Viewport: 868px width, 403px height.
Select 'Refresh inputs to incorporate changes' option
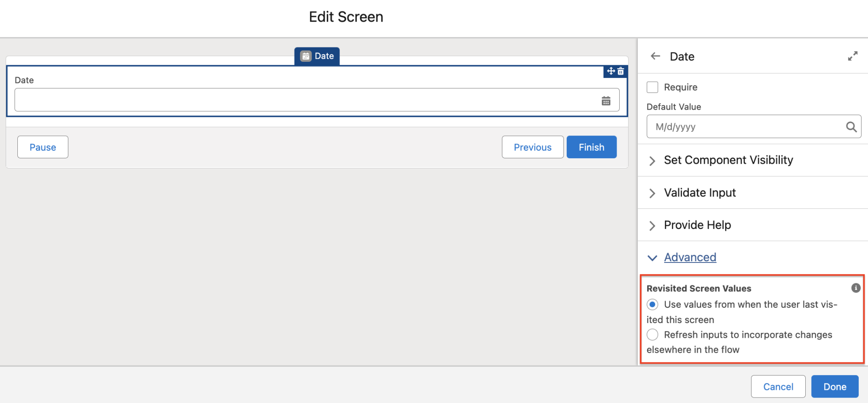(x=652, y=334)
